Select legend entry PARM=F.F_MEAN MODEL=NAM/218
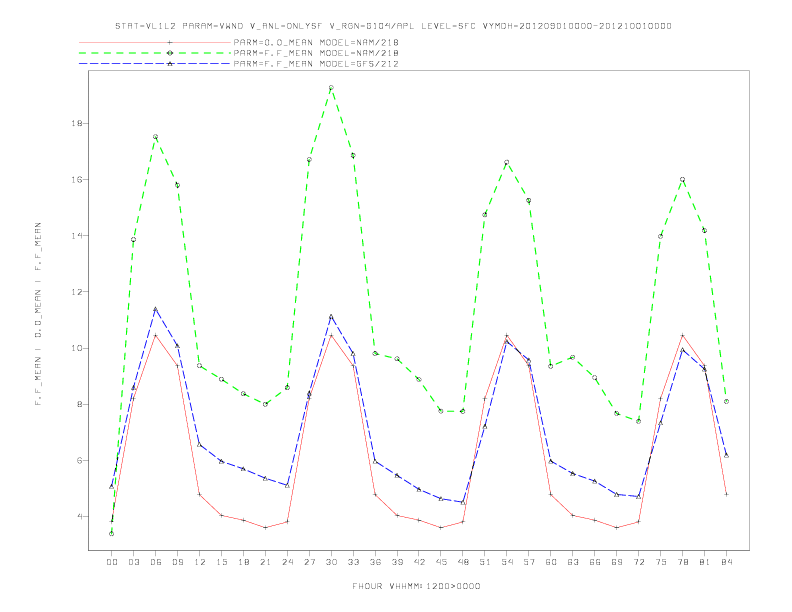 [x=316, y=53]
